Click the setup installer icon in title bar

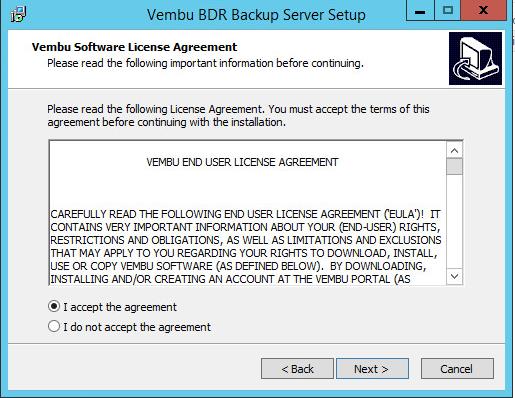coord(18,14)
